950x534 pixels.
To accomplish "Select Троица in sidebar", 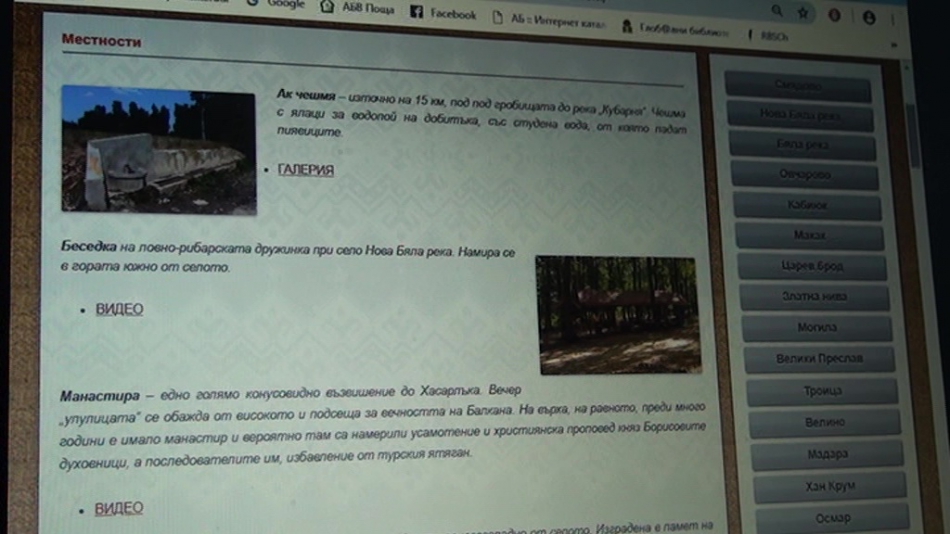I will tap(822, 390).
